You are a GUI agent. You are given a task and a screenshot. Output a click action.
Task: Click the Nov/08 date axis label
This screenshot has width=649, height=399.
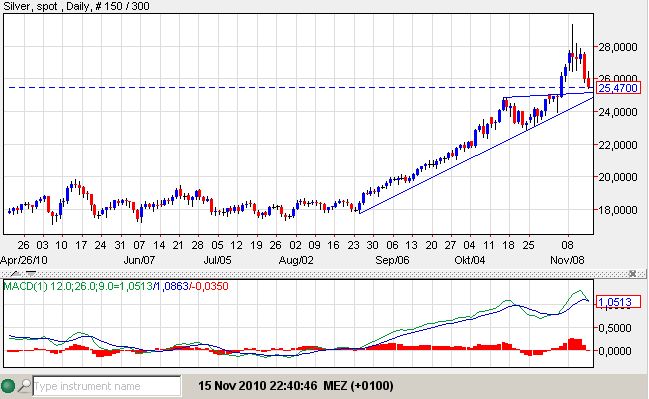[567, 260]
